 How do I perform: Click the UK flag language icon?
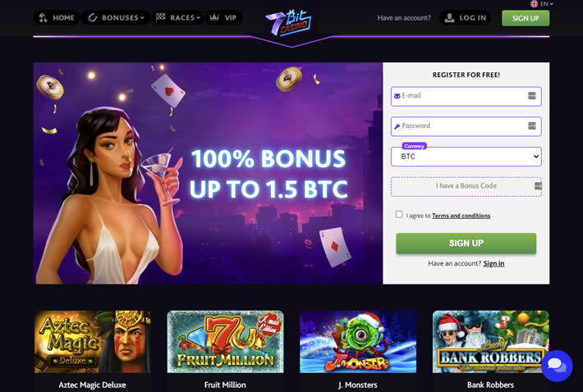(x=534, y=4)
